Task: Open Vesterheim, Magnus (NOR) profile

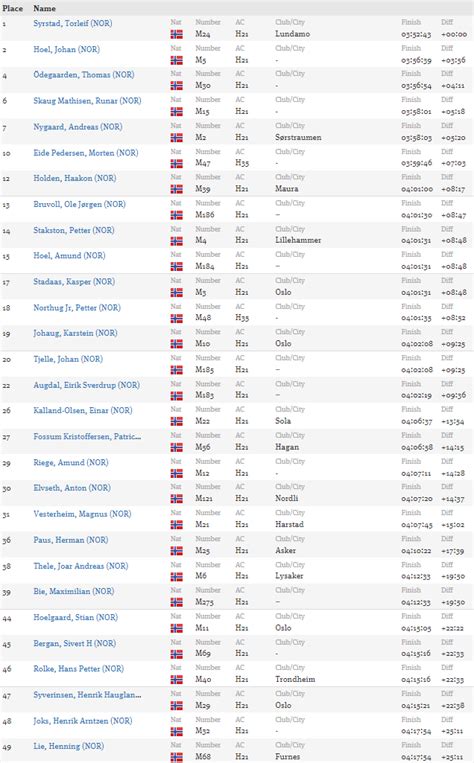Action: (x=82, y=514)
